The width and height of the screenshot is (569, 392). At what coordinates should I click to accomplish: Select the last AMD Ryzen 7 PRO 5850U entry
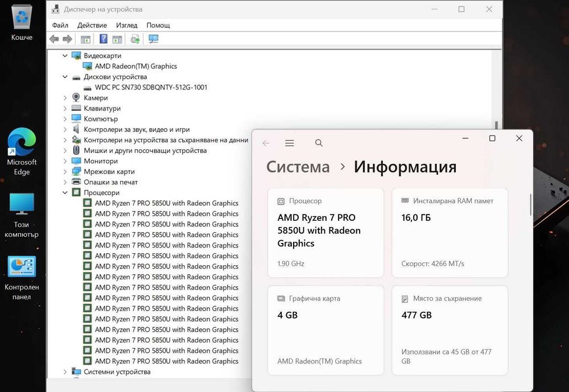click(x=167, y=361)
